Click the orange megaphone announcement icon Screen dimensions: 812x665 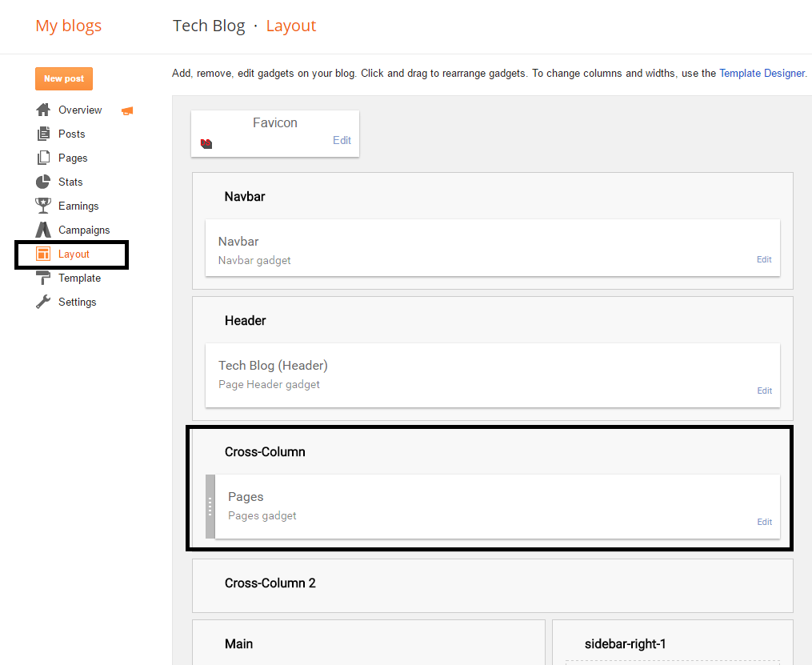point(127,110)
